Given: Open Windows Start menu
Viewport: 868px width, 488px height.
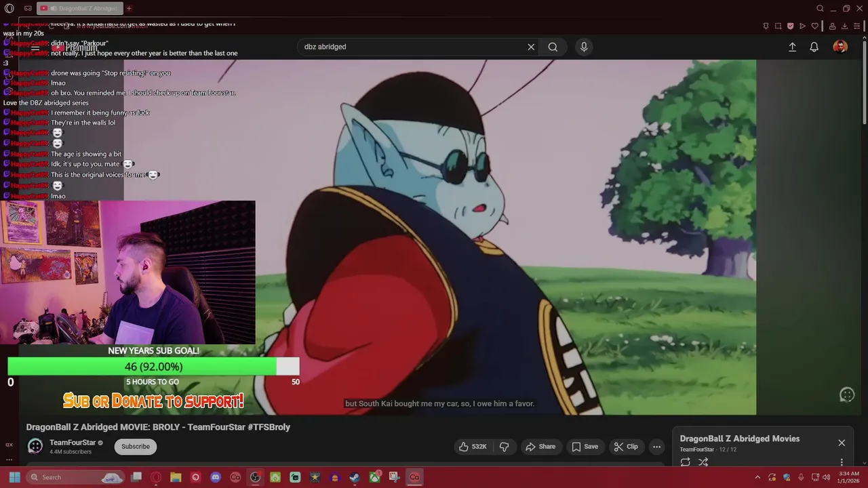Looking at the screenshot, I should [14, 477].
